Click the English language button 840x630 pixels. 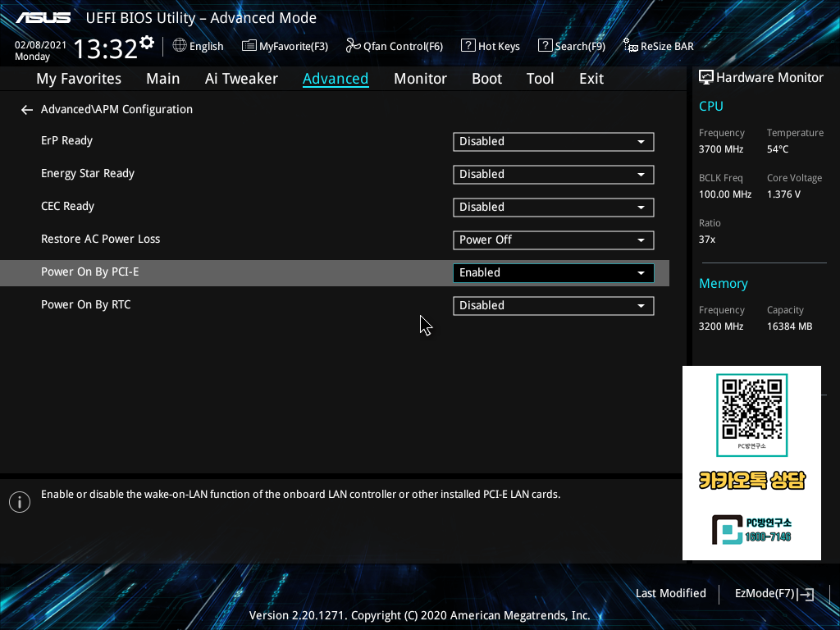199,46
